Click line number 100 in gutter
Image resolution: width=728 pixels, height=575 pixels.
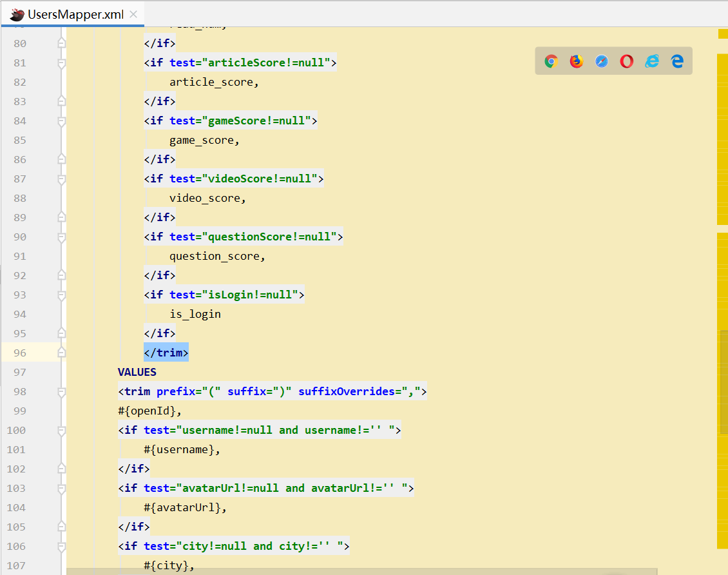[x=16, y=431]
